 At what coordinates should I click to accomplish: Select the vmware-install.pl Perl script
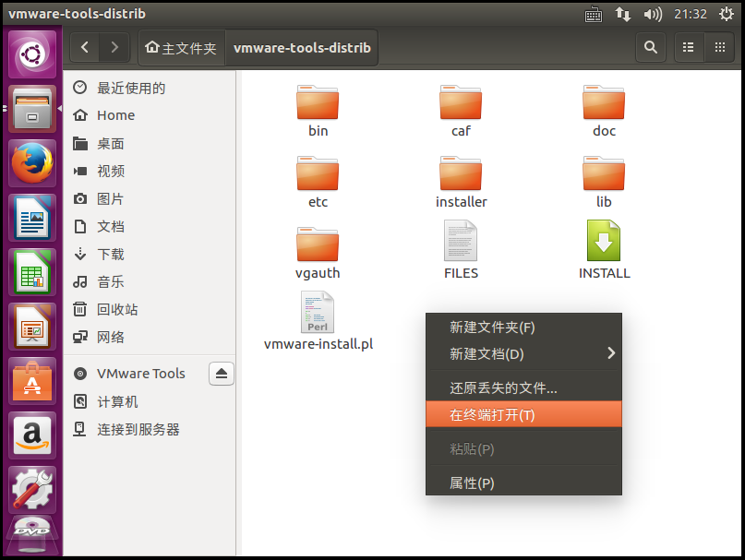point(318,322)
